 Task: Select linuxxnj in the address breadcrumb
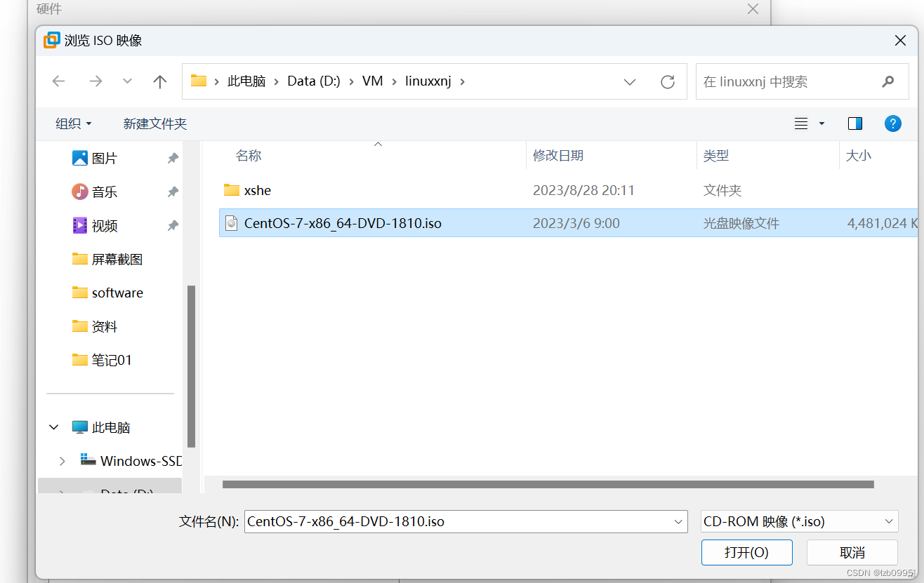[428, 81]
